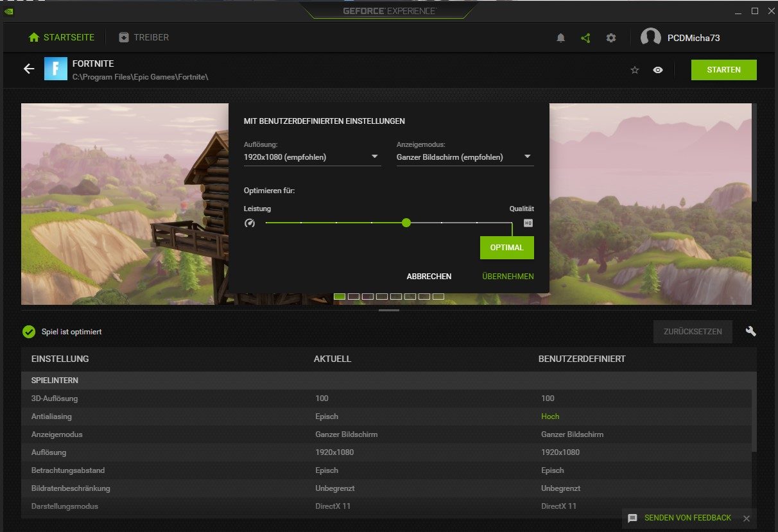Click the 3D-Auflösung row label
The height and width of the screenshot is (532, 778).
55,399
